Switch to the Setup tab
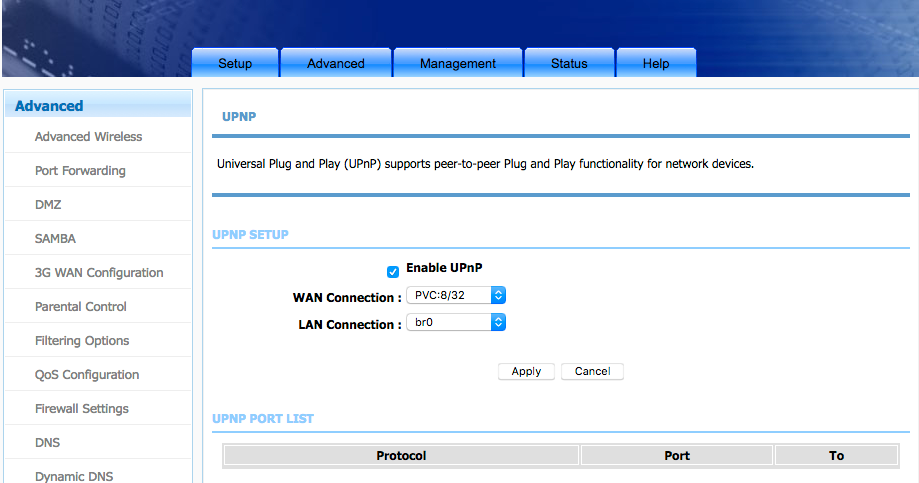The width and height of the screenshot is (919, 483). click(x=235, y=63)
